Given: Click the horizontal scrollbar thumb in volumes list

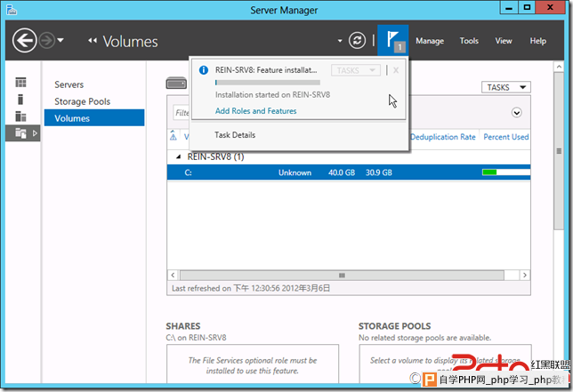Looking at the screenshot, I should click(342, 276).
